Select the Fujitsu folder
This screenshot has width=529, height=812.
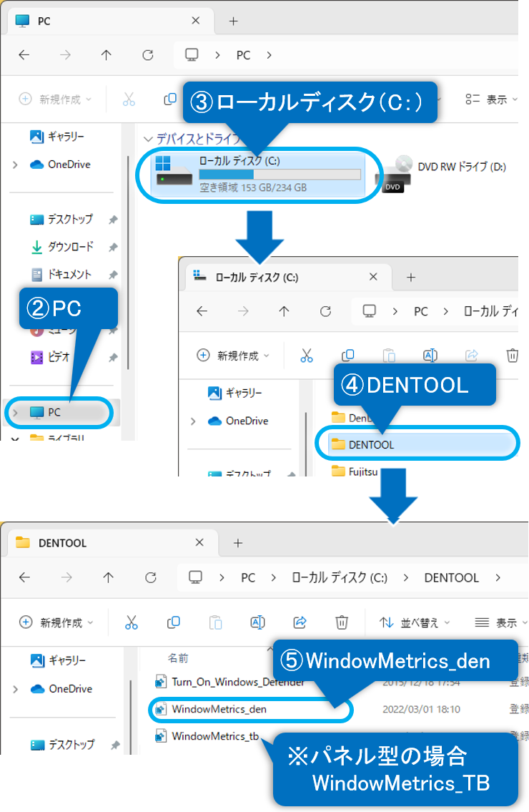point(362,471)
